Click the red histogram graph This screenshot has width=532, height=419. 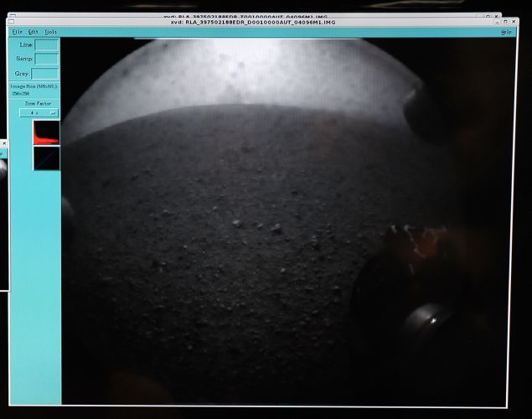click(46, 132)
